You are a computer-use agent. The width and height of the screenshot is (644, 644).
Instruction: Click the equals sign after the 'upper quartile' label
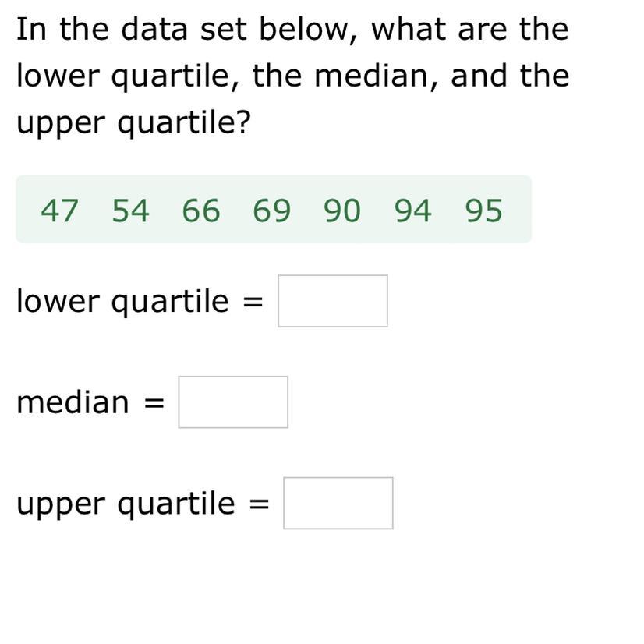259,504
